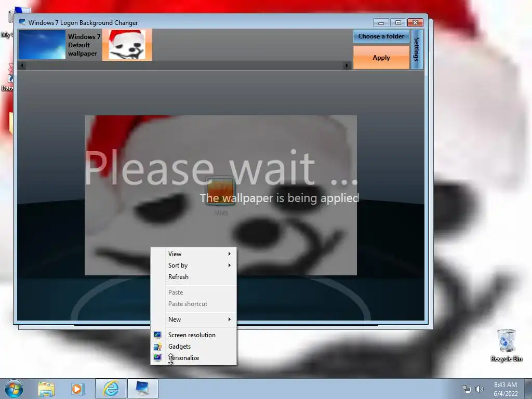Open the New submenu in the context menu

(x=193, y=320)
